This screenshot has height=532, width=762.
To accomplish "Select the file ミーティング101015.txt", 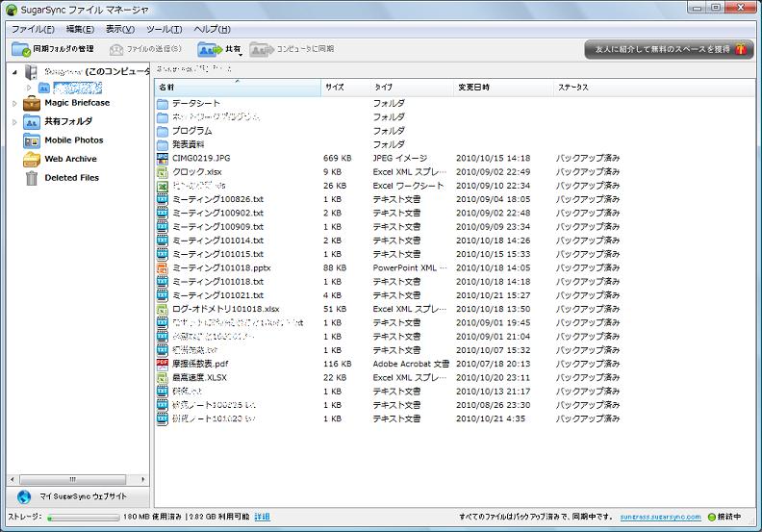I will [217, 254].
